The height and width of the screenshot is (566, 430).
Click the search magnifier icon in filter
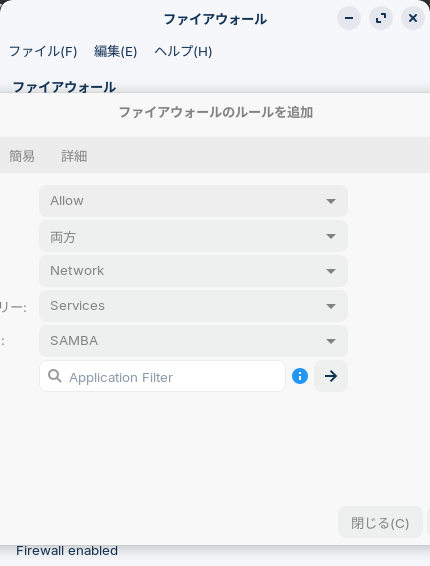[55, 376]
